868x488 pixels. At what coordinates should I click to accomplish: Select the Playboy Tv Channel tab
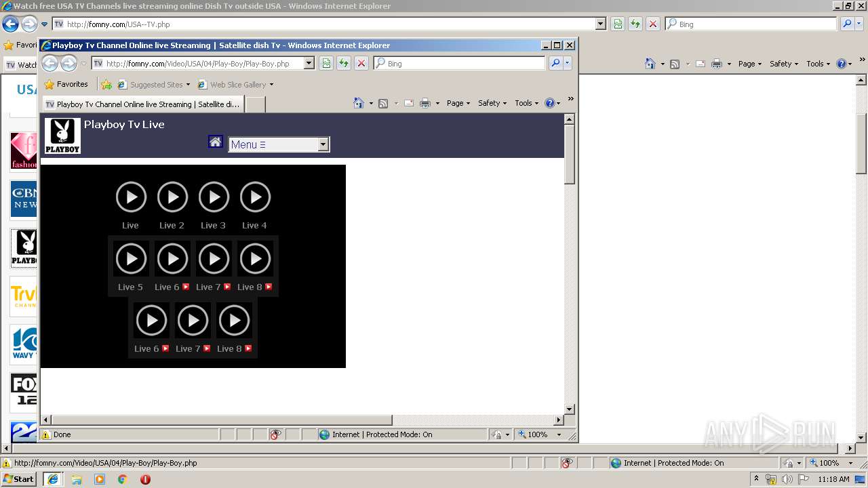click(142, 104)
